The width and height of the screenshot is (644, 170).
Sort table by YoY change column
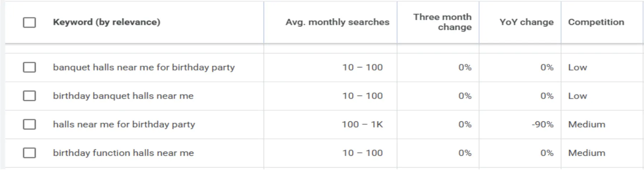[526, 22]
